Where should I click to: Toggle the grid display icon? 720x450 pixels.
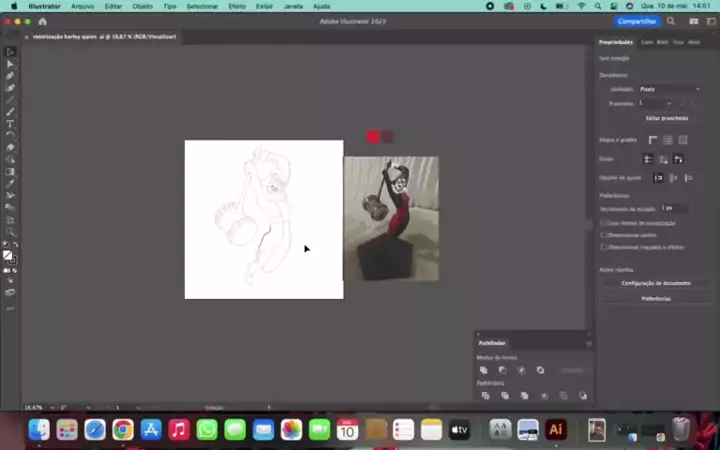pyautogui.click(x=668, y=140)
